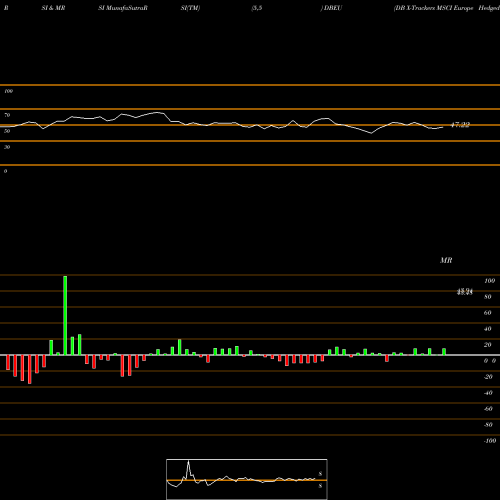This screenshot has height=500, width=500.
Task: Click the -60 label on MR axis
Action: [x=488, y=409]
